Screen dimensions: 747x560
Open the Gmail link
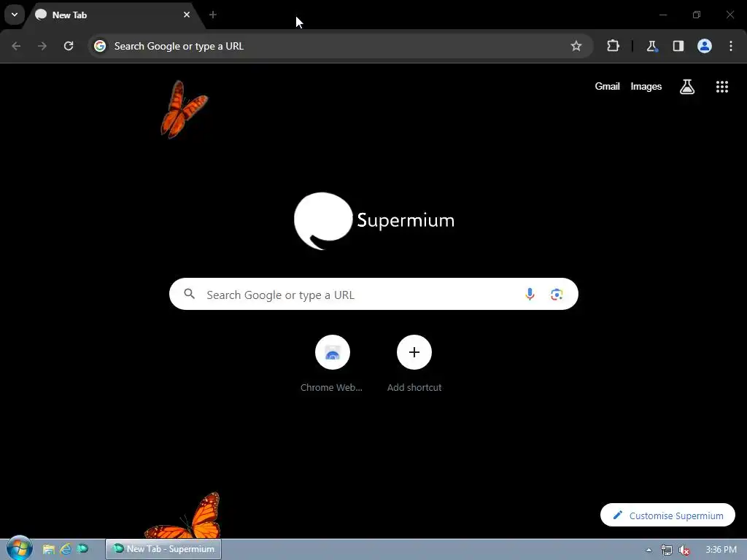click(607, 86)
